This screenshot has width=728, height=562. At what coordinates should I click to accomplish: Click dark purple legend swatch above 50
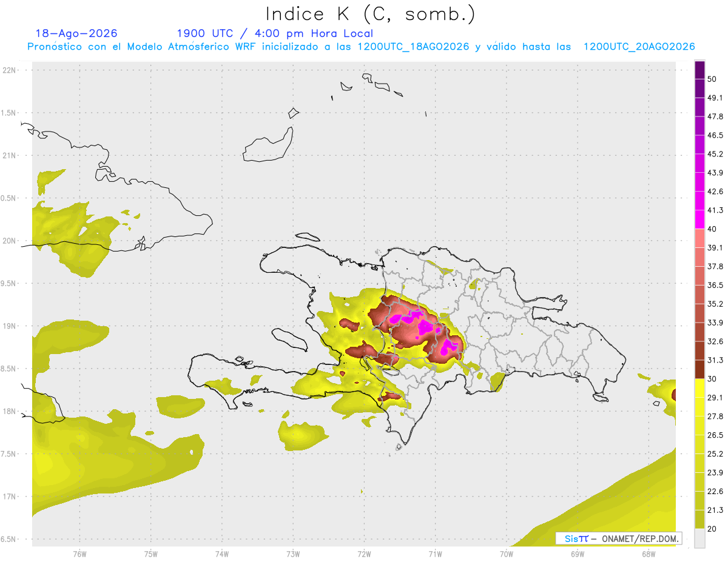point(699,70)
